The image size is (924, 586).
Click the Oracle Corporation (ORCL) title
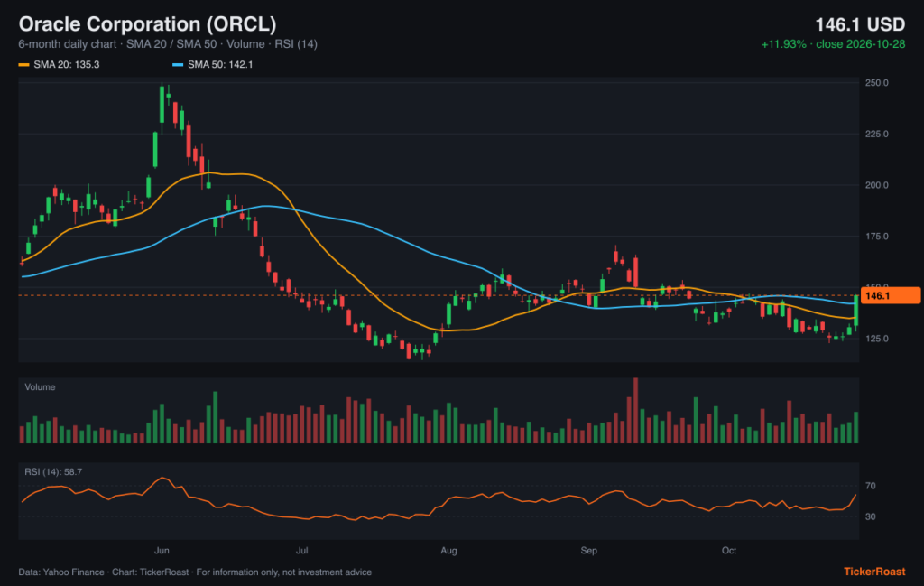click(x=147, y=24)
